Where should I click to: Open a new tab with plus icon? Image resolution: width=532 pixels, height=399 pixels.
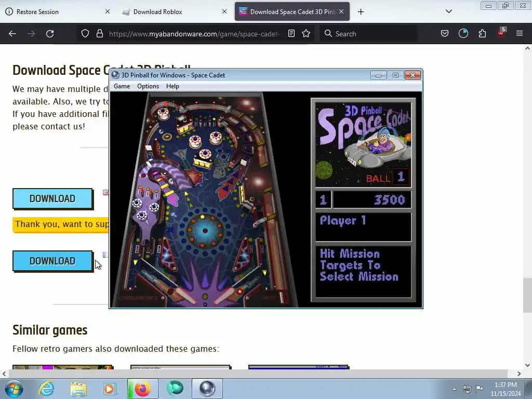[361, 12]
